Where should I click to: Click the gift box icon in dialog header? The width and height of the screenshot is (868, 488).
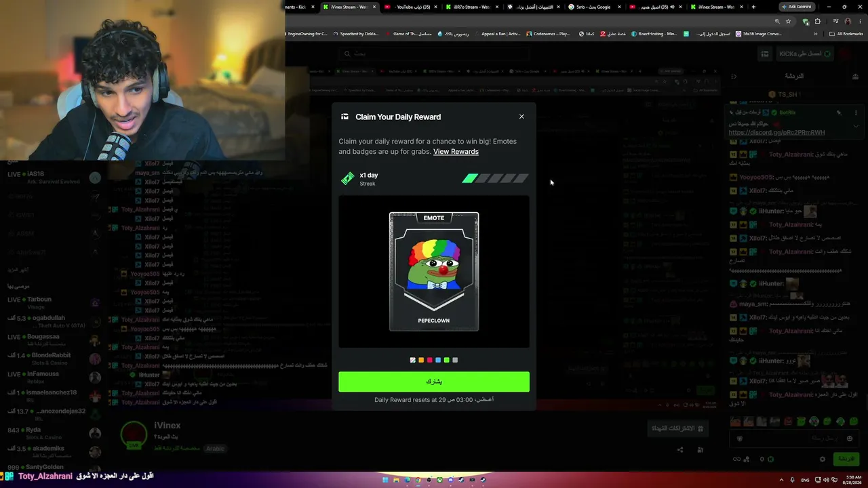pos(344,117)
